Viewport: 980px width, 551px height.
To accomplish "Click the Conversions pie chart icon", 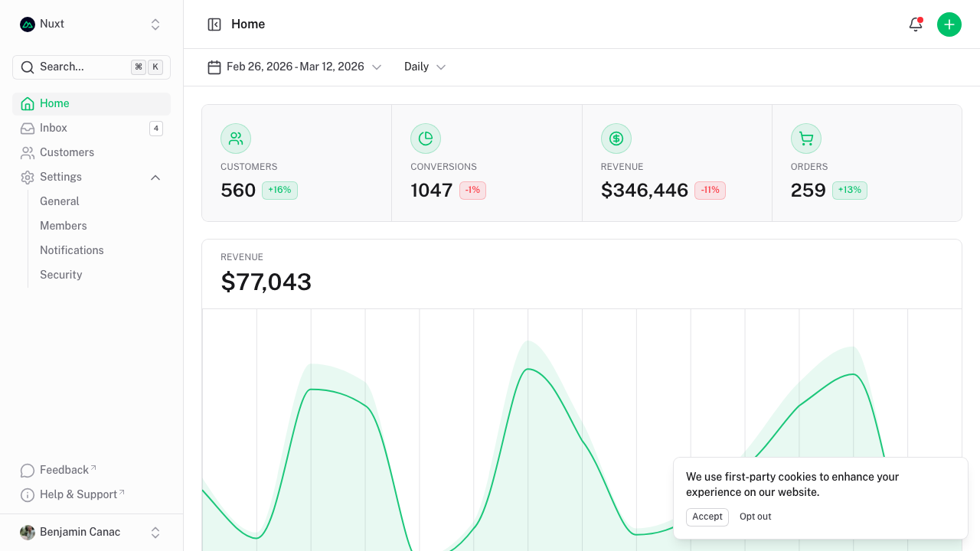I will coord(426,139).
